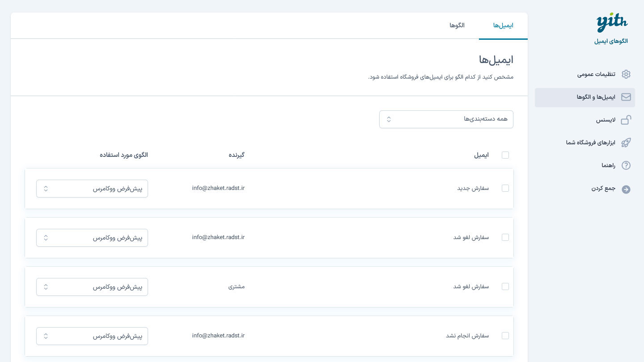Click the ایمیل column header
Image resolution: width=644 pixels, height=362 pixels.
pyautogui.click(x=481, y=155)
